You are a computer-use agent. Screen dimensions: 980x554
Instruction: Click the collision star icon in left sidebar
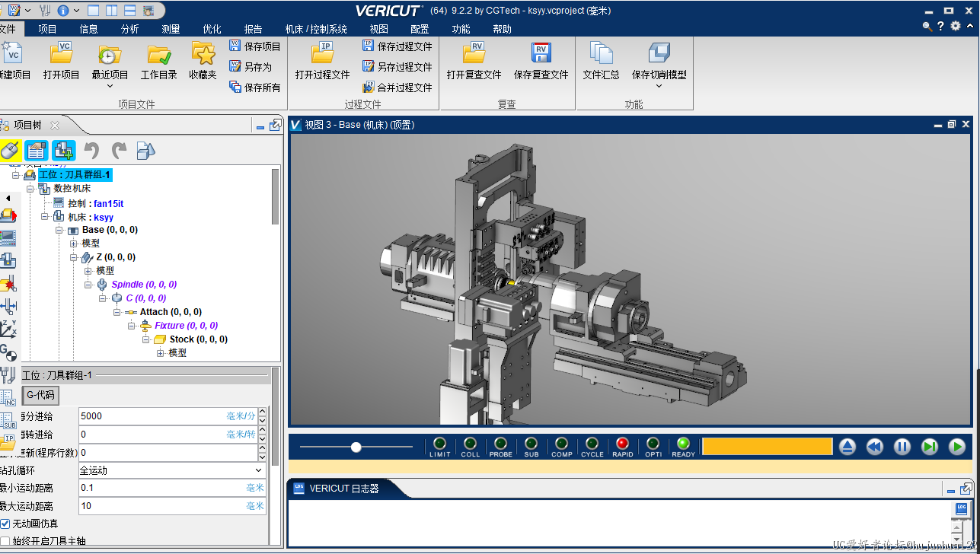pos(8,284)
